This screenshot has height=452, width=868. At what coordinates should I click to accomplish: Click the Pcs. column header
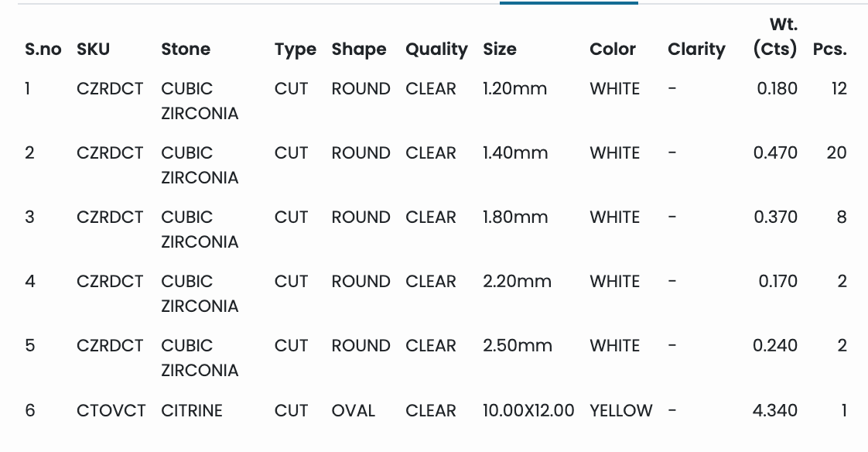coord(829,50)
